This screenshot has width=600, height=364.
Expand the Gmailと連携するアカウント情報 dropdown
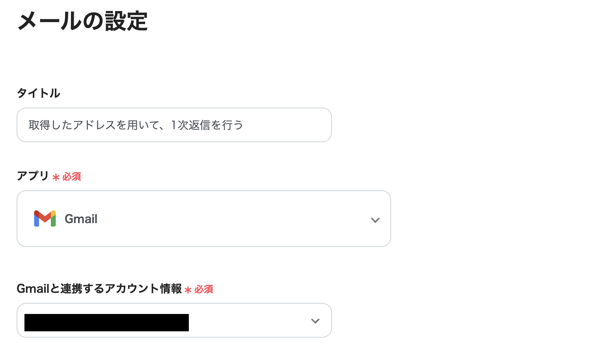tap(174, 320)
